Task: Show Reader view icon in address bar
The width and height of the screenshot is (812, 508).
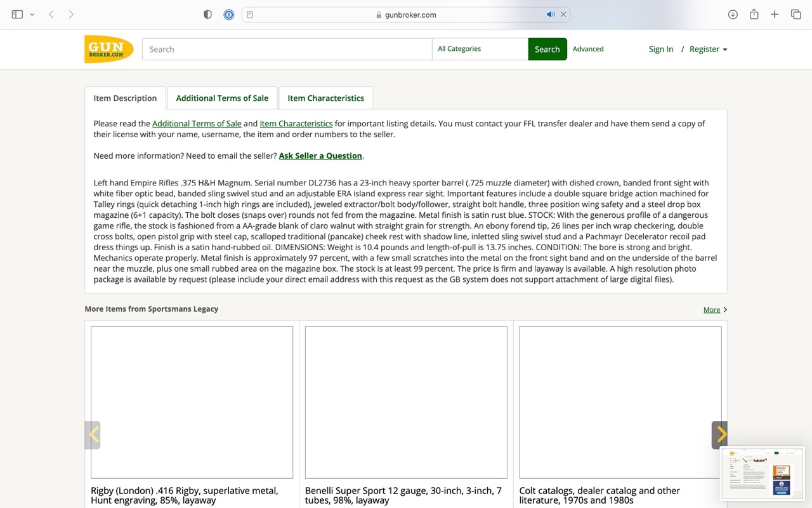Action: 250,15
